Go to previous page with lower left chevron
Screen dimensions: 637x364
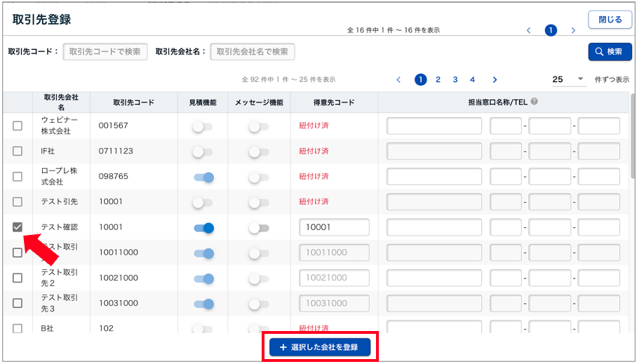coord(398,80)
